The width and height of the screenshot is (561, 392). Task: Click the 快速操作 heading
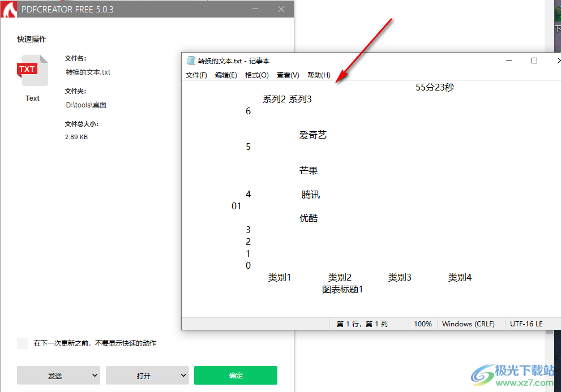point(32,39)
